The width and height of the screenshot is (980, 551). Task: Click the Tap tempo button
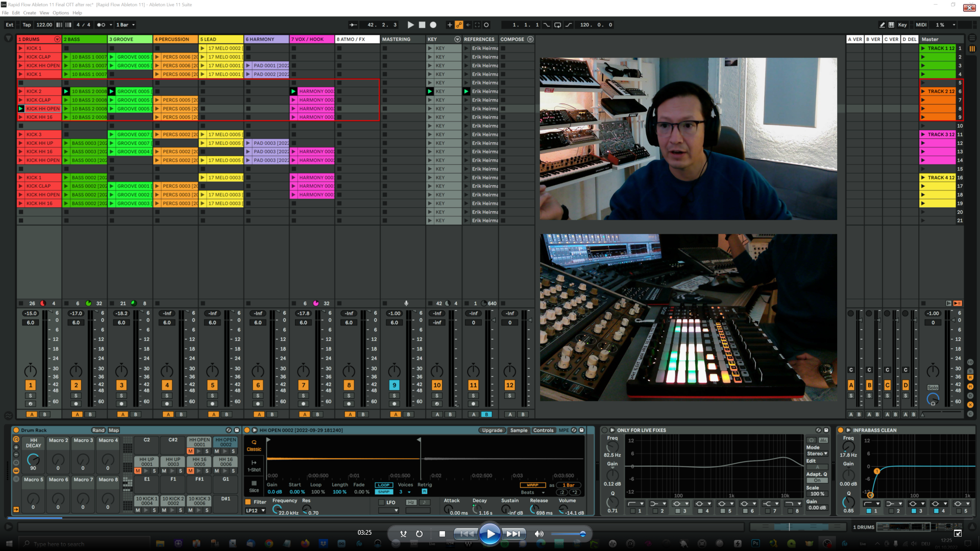coord(27,24)
